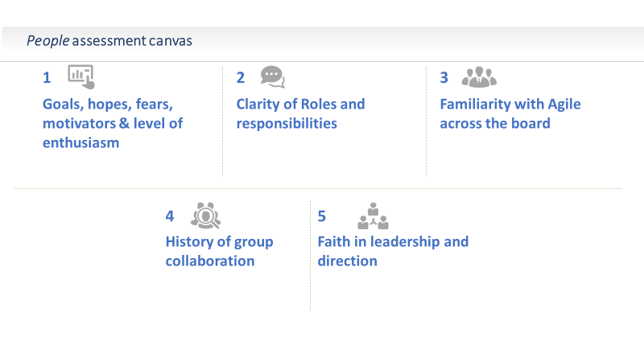Click the org hierarchy people icon
The width and height of the screenshot is (644, 362).
coord(373,216)
